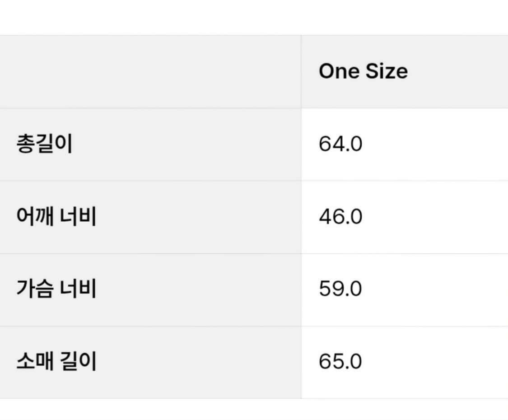
Task: Click the empty top-left header cell
Action: pyautogui.click(x=150, y=71)
